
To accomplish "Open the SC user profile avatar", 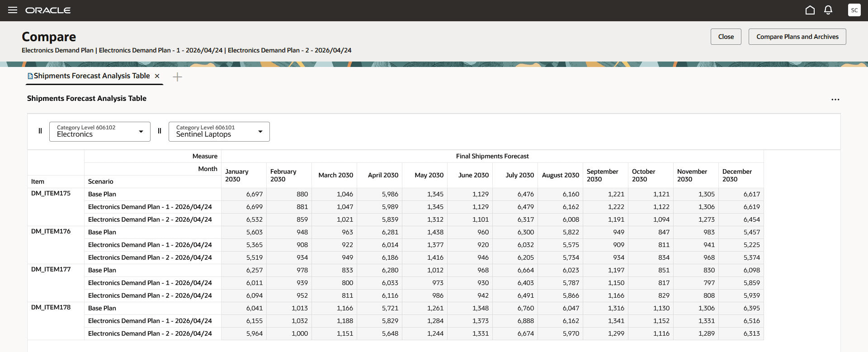I will click(854, 10).
